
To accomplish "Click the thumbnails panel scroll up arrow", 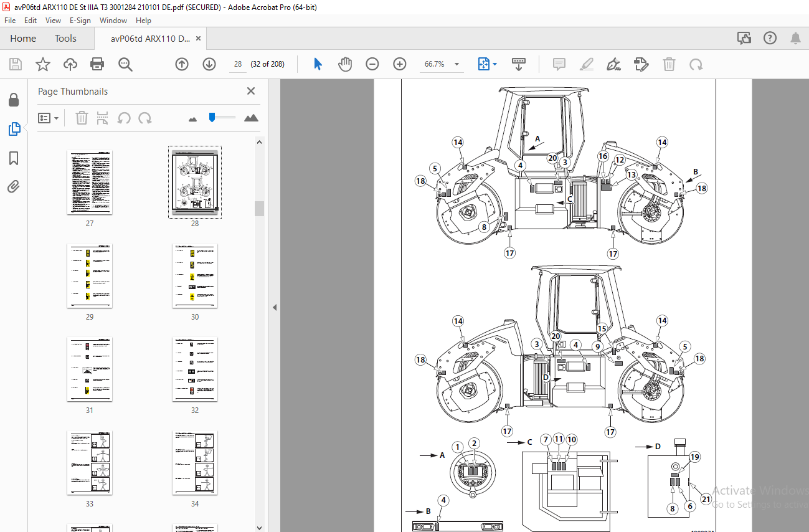I will click(259, 142).
